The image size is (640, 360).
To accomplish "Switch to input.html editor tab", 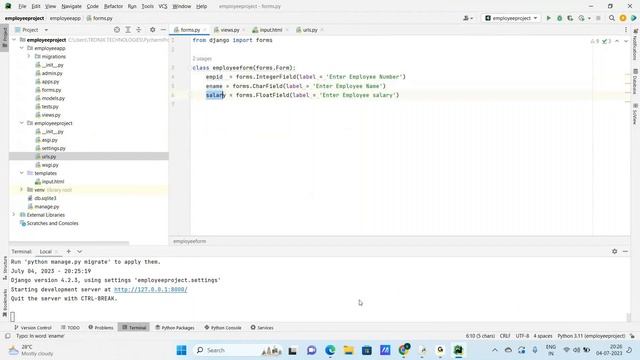I will pyautogui.click(x=270, y=30).
